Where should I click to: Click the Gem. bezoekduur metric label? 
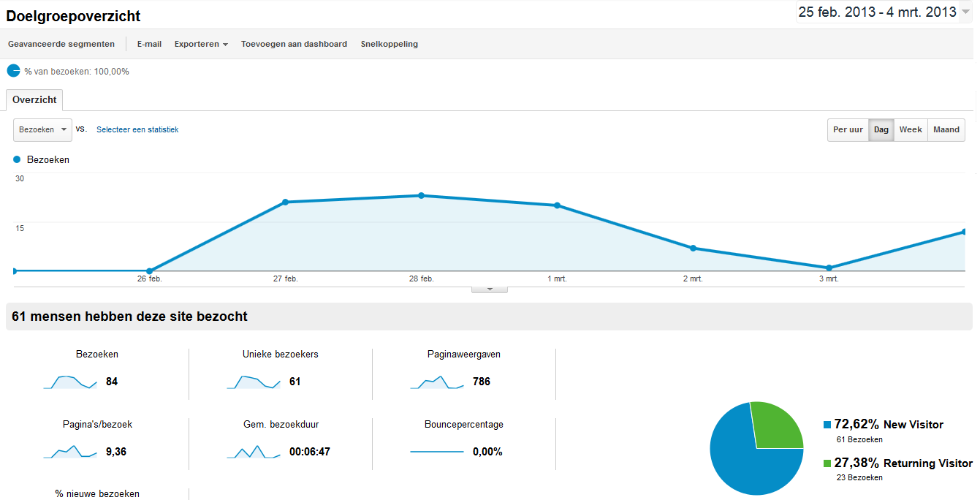[x=281, y=425]
